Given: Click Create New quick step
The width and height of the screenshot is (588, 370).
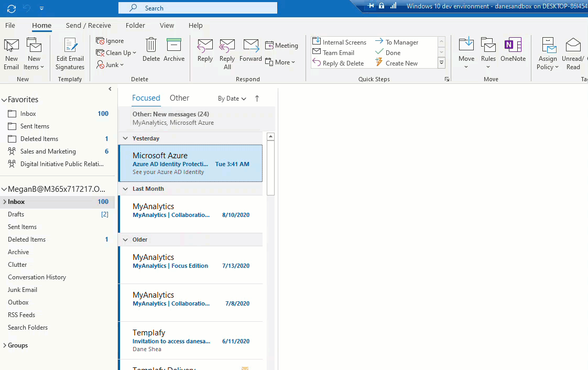Looking at the screenshot, I should tap(396, 63).
